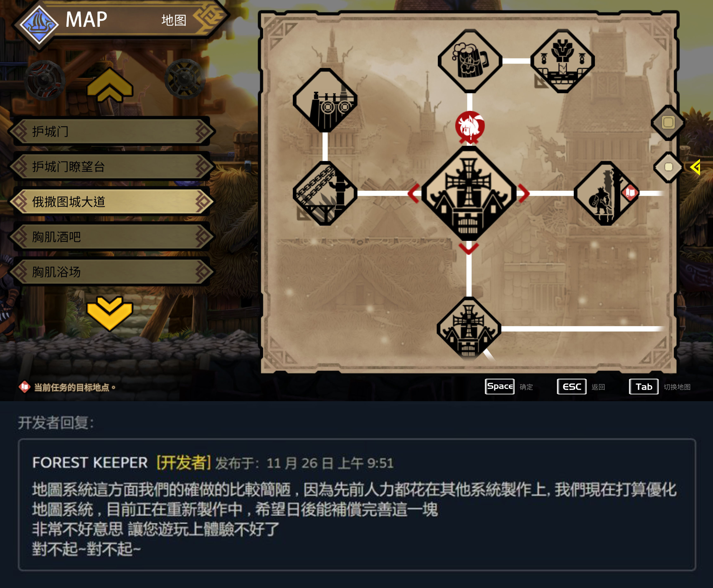Toggle the lower highlighted map selector

click(668, 167)
